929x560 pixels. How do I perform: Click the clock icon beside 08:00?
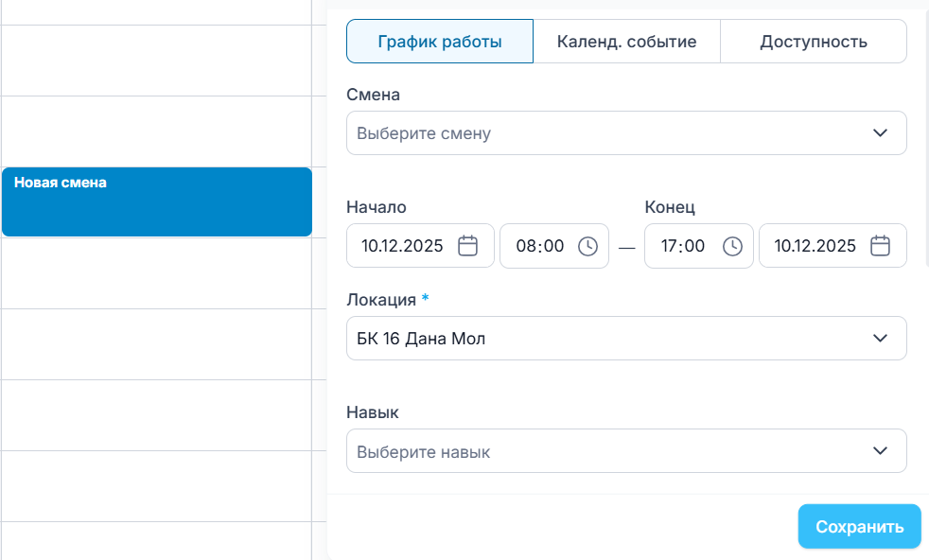coord(587,246)
